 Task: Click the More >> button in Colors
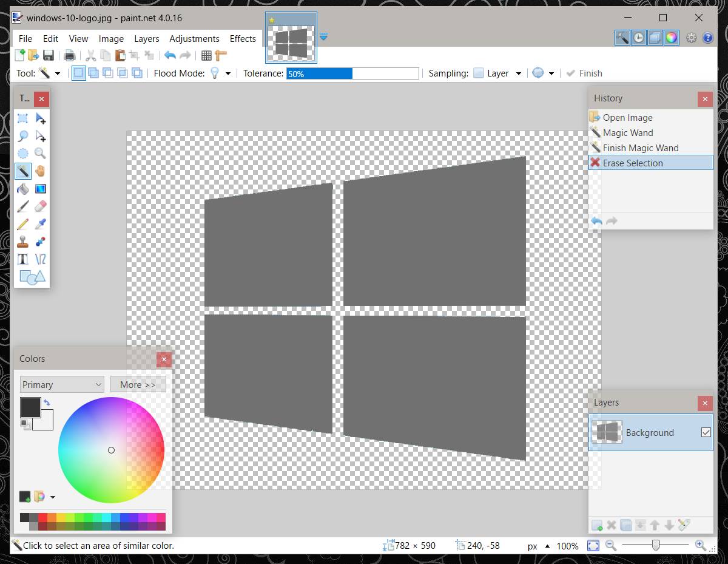click(138, 384)
